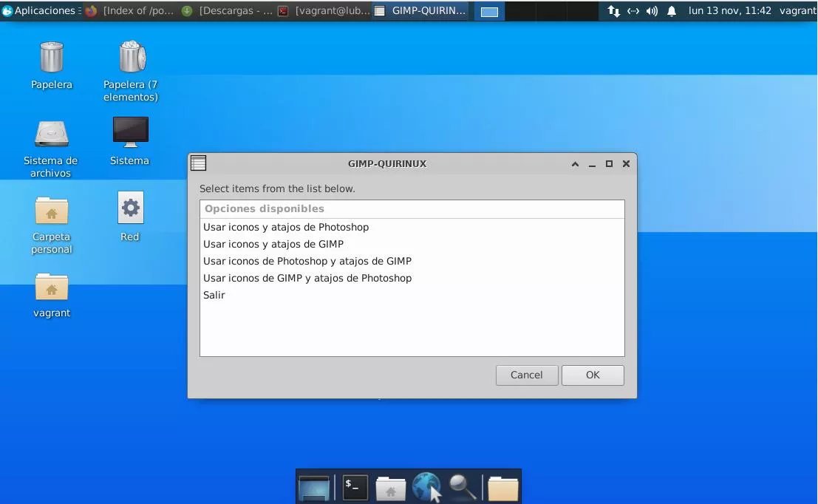Launch the web browser globe in dock
Viewport: 818px width, 504px height.
[x=426, y=488]
